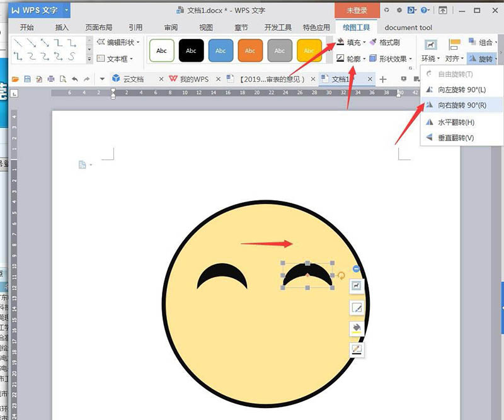Open the document tool tab
Image resolution: width=504 pixels, height=420 pixels.
coord(408,28)
